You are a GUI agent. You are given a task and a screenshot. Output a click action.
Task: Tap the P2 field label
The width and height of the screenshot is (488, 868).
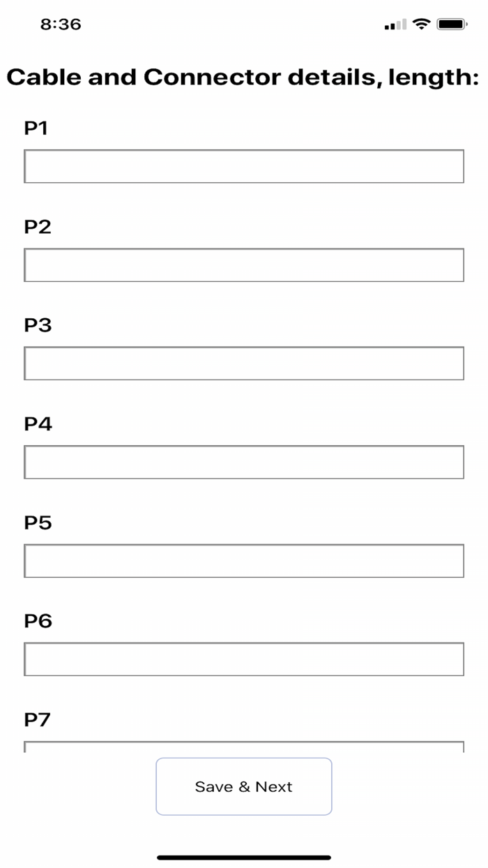(x=38, y=227)
